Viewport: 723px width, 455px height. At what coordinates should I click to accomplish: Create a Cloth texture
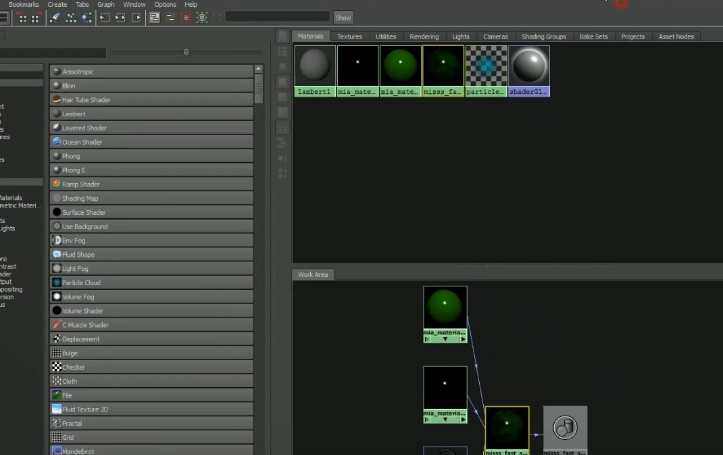click(152, 381)
